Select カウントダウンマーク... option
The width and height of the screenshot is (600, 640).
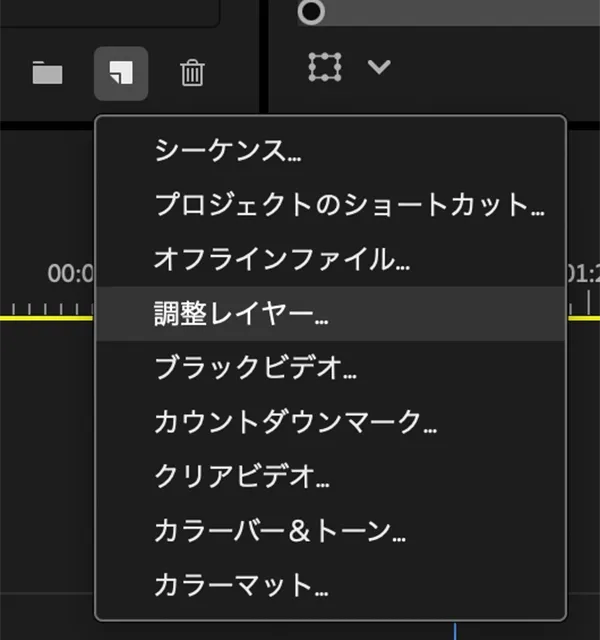coord(330,422)
